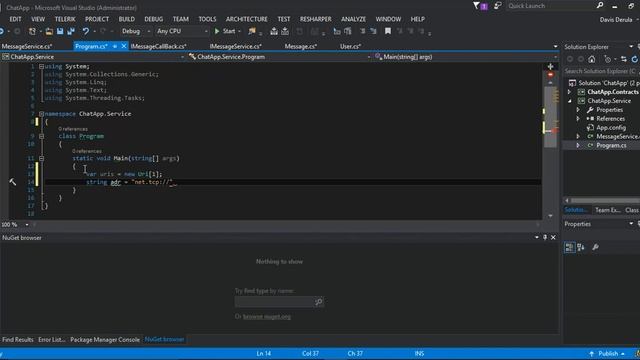Click the send feedback icon

tap(498, 6)
